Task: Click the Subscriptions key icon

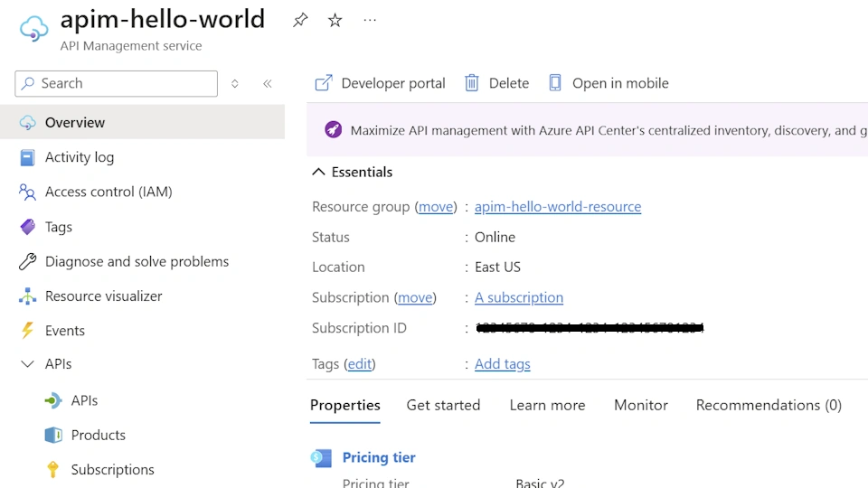Action: [53, 469]
